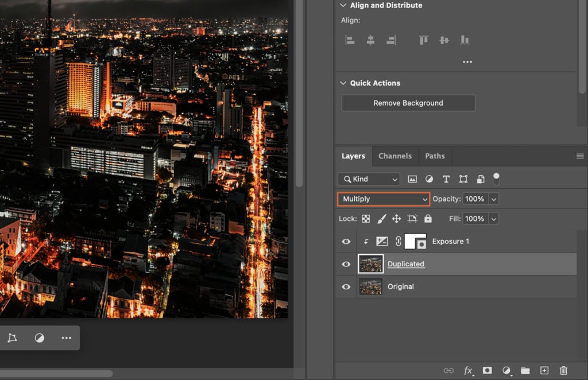588x380 pixels.
Task: Hide the Original layer
Action: click(x=346, y=286)
